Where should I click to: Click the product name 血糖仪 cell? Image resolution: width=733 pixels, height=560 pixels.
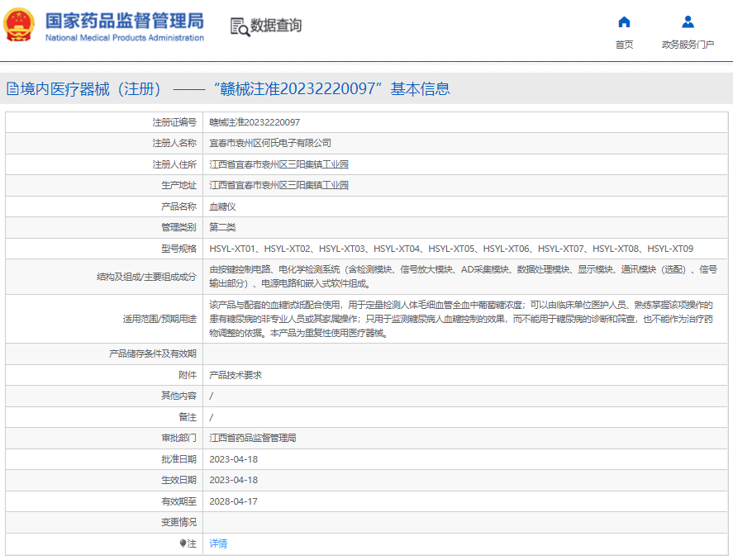[222, 206]
